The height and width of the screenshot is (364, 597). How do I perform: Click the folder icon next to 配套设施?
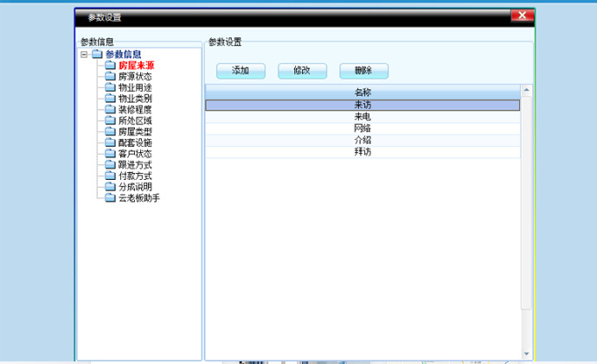pos(110,143)
